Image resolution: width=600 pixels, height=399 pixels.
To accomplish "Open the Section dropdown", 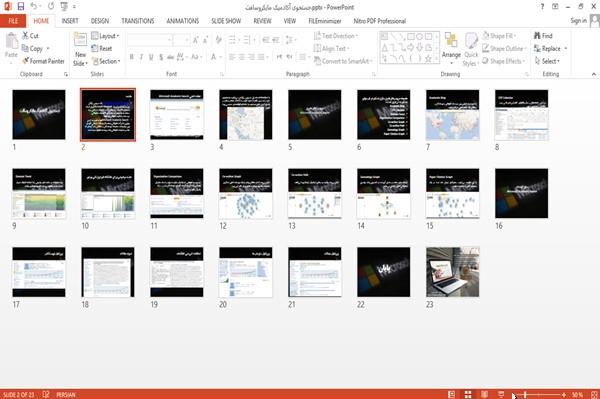I will pos(106,61).
